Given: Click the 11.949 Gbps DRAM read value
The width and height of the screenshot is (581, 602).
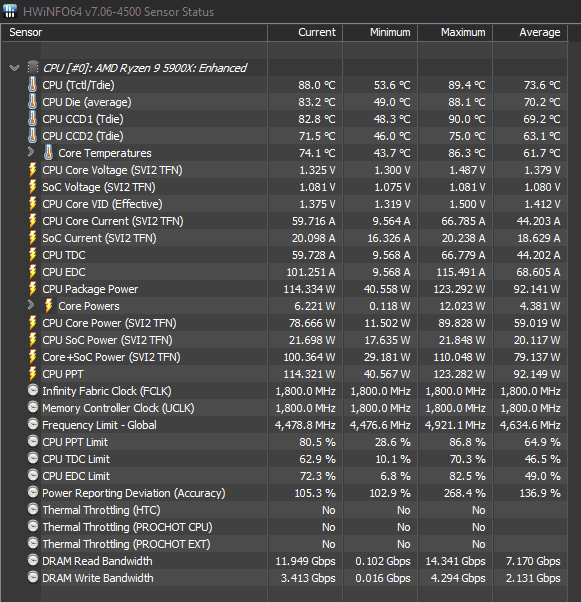Looking at the screenshot, I should pyautogui.click(x=305, y=561).
